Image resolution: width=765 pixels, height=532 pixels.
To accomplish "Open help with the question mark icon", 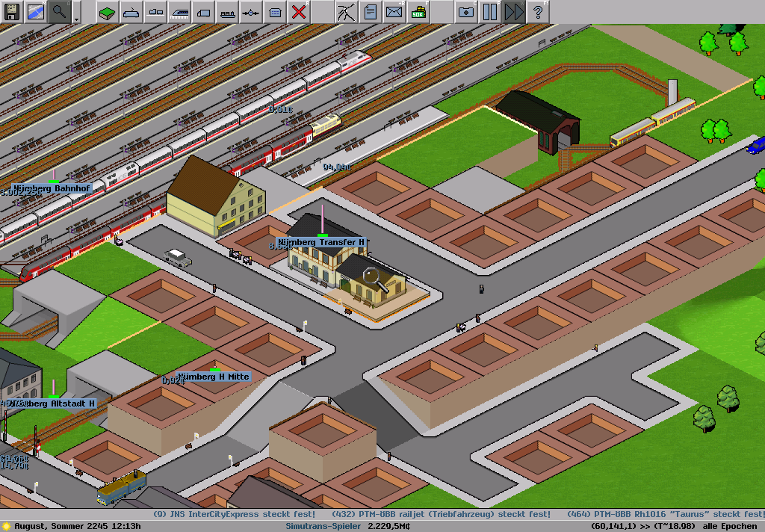I will point(537,11).
